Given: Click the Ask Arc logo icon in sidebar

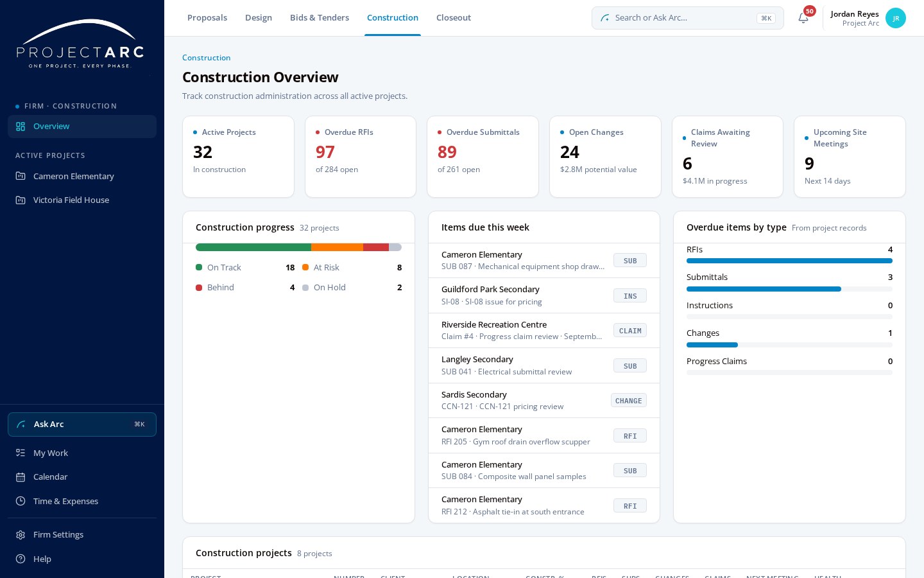Looking at the screenshot, I should (x=21, y=425).
